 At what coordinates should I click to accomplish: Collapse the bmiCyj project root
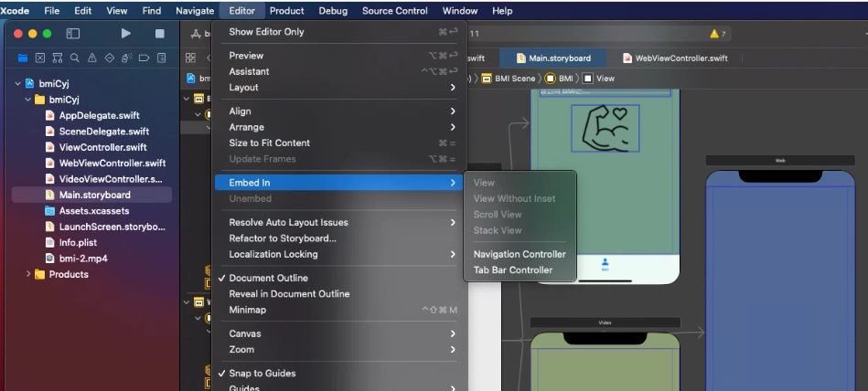tap(18, 83)
